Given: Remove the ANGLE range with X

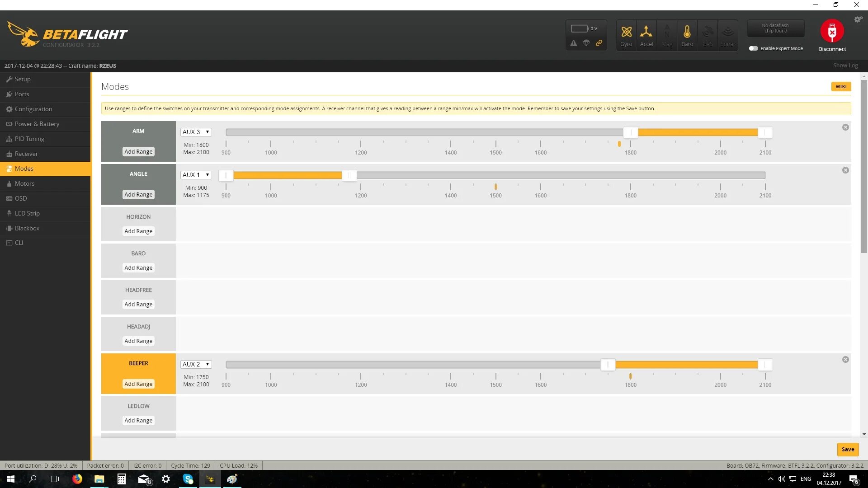Looking at the screenshot, I should point(845,170).
